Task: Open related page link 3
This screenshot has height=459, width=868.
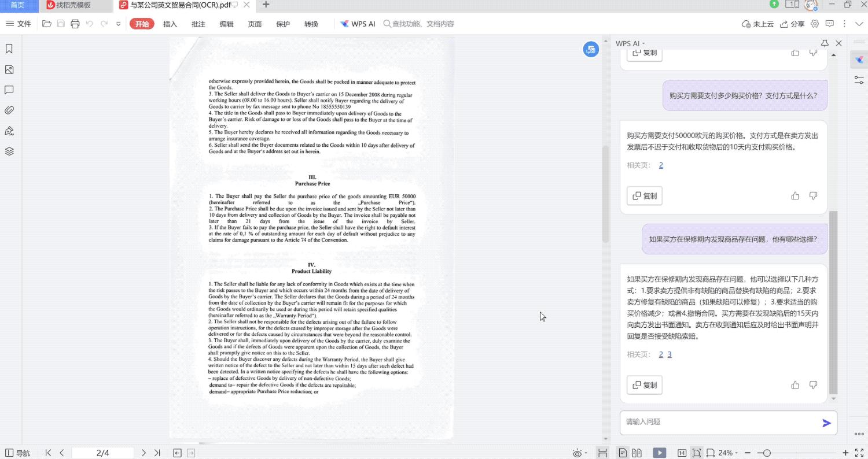Action: 670,354
